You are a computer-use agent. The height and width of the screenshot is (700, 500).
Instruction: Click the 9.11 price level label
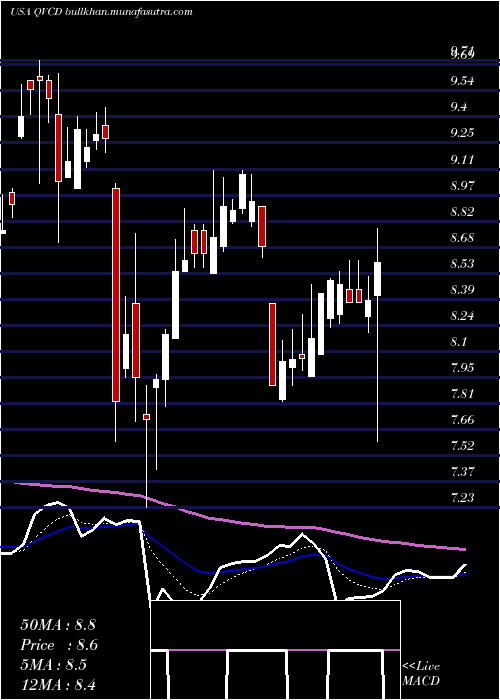click(462, 159)
